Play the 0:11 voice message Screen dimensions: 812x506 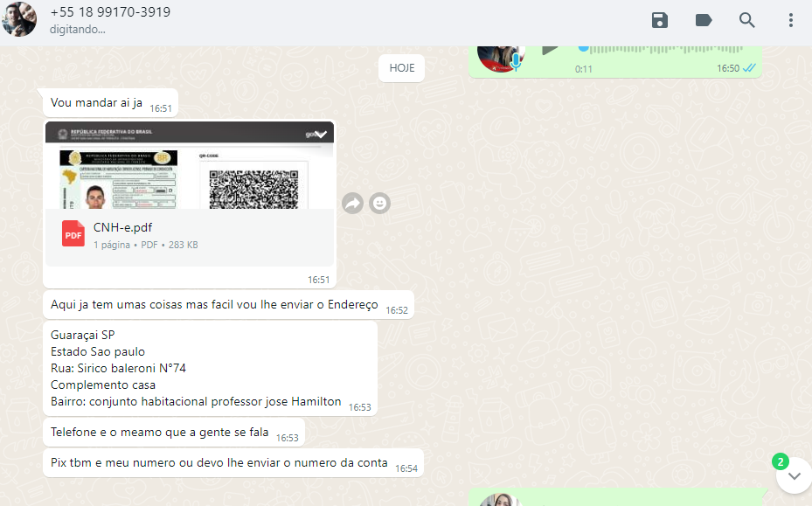pos(550,49)
